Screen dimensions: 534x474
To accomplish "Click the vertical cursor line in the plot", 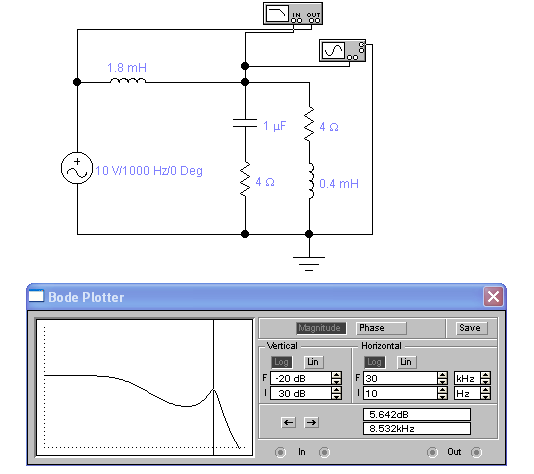I will tap(214, 388).
